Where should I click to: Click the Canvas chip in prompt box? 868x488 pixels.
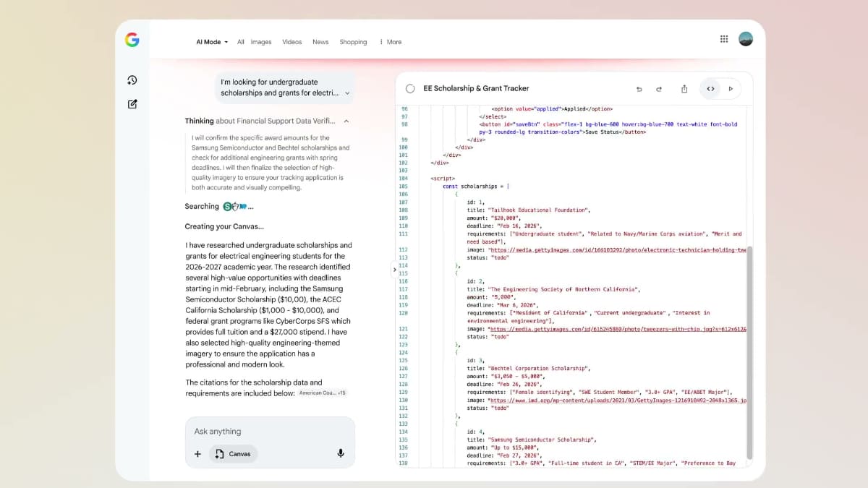coord(234,454)
